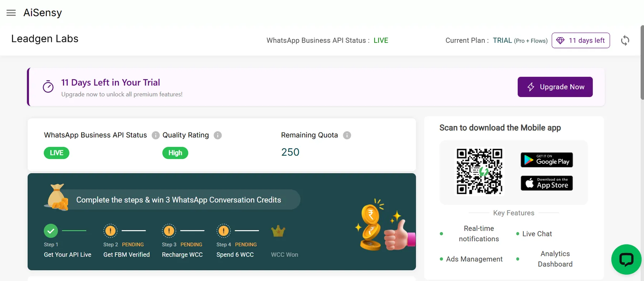Open Download on the App Store badge
This screenshot has height=281, width=644.
click(x=547, y=183)
